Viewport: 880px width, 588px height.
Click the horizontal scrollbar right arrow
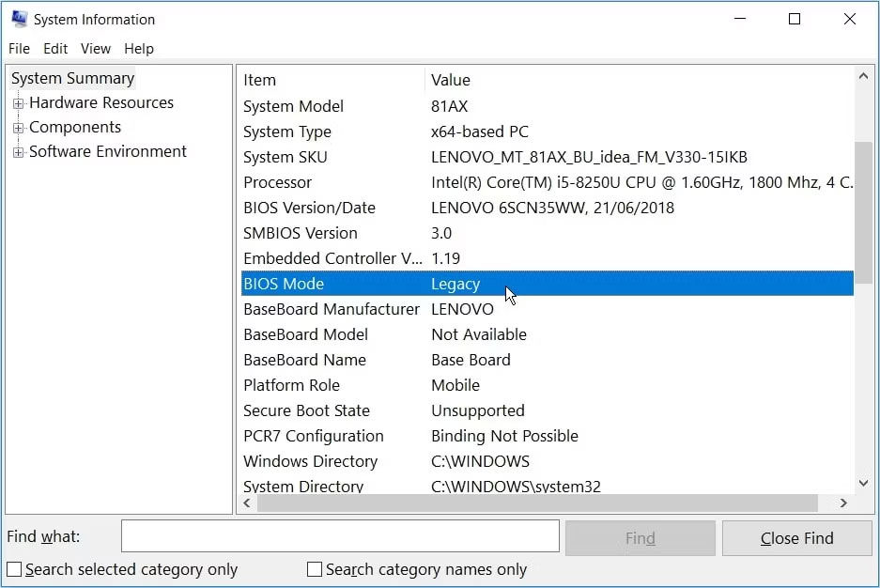click(843, 503)
